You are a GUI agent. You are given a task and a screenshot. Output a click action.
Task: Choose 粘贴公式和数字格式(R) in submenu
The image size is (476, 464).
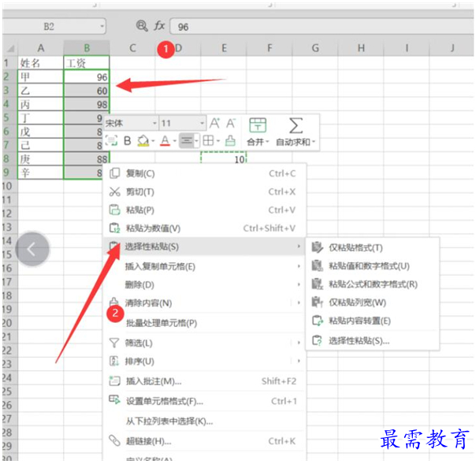pos(373,284)
